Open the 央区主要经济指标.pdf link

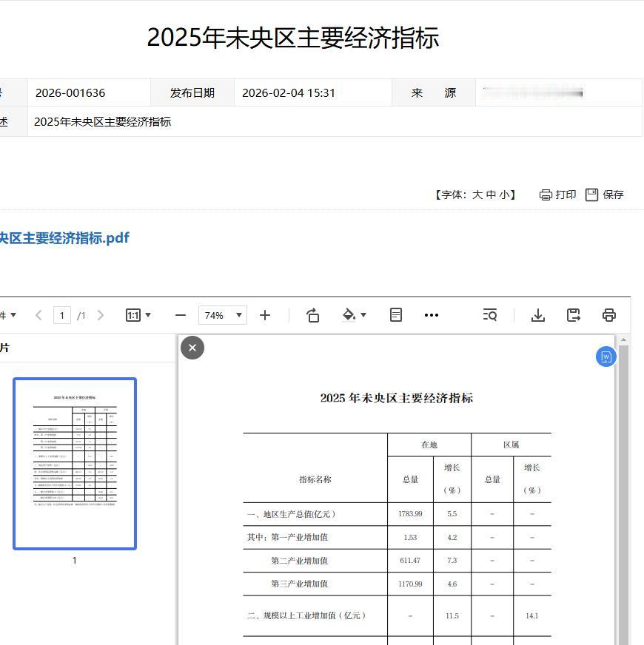(64, 237)
